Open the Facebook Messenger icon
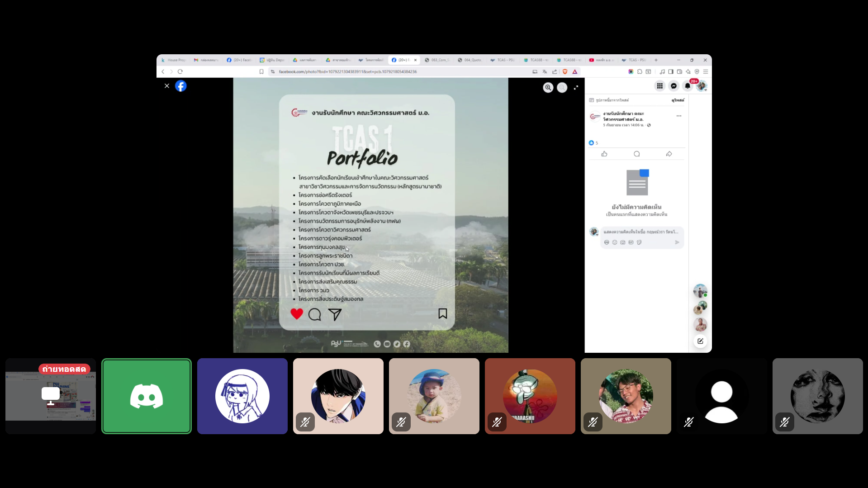868x488 pixels. click(x=674, y=86)
